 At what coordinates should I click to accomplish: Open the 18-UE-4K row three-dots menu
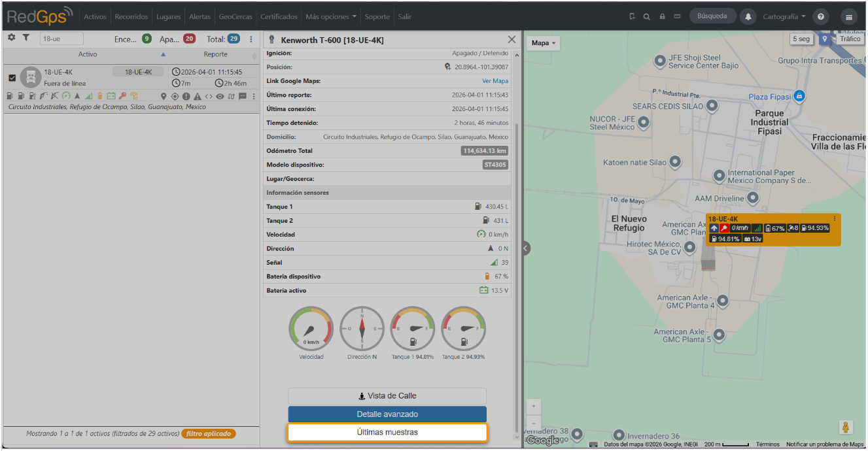point(254,96)
